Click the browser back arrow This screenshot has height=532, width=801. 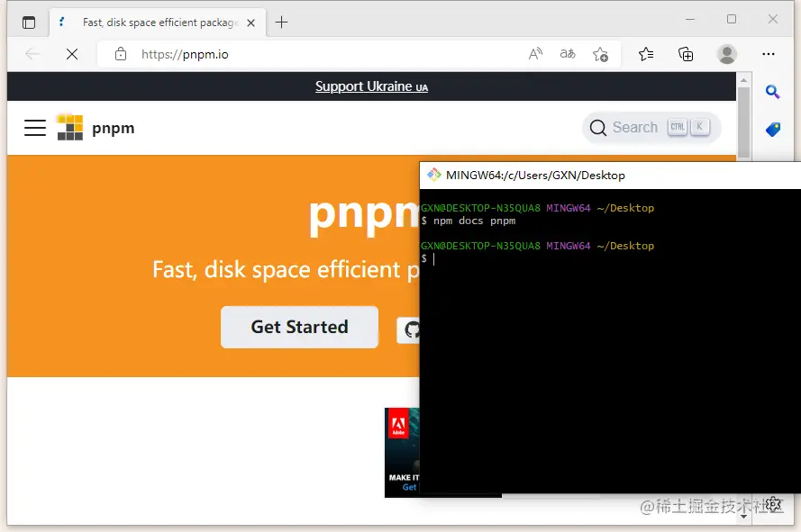coord(32,54)
